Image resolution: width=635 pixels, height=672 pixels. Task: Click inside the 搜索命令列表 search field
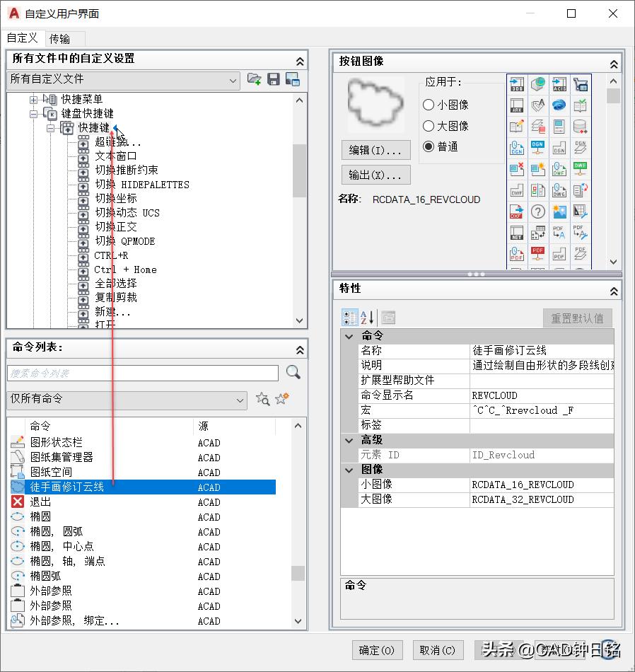141,373
